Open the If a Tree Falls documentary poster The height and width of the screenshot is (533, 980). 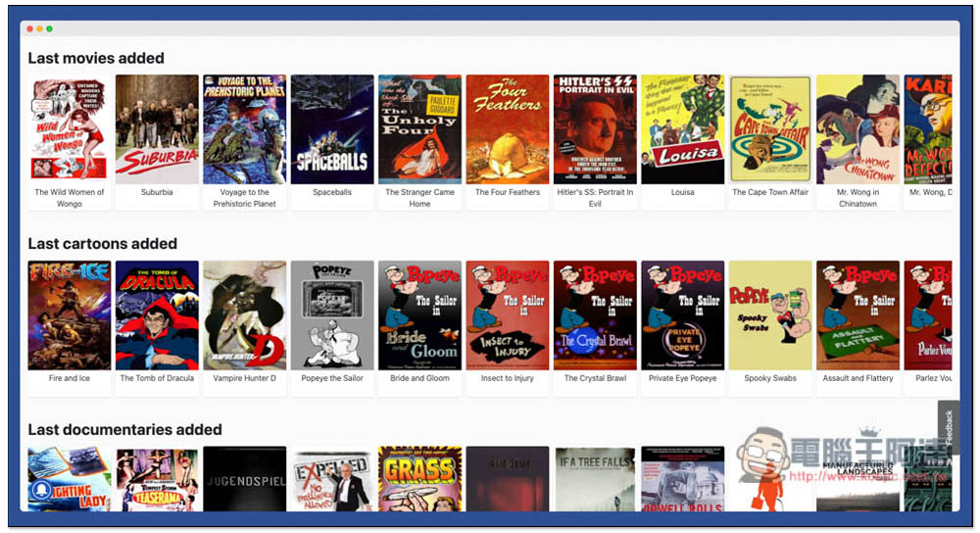[595, 479]
